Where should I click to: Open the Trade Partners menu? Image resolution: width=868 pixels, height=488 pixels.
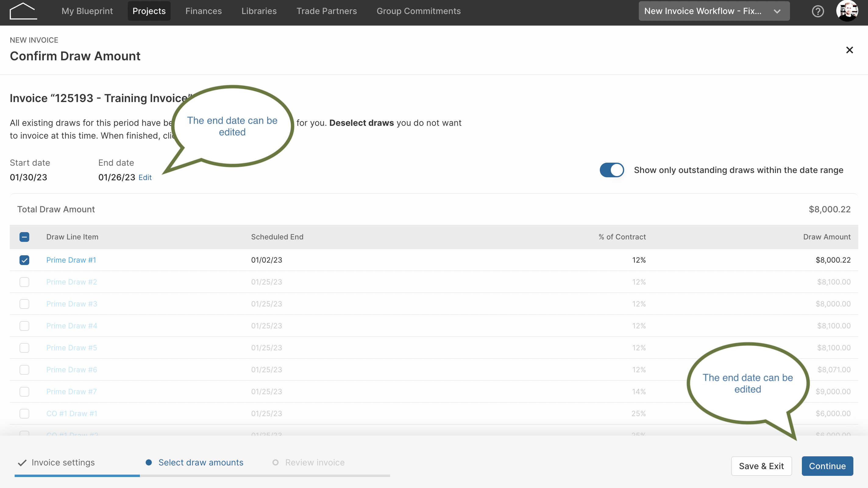[326, 11]
